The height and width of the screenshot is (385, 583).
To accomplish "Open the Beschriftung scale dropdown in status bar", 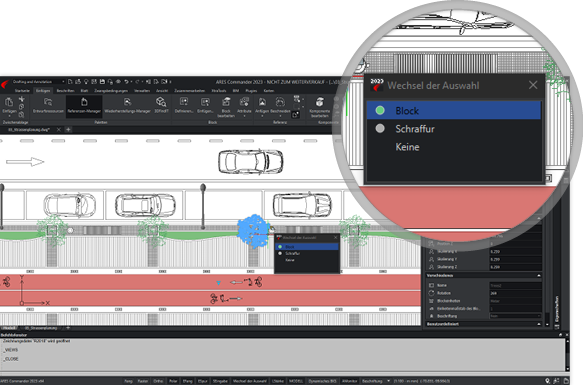I will click(x=388, y=381).
